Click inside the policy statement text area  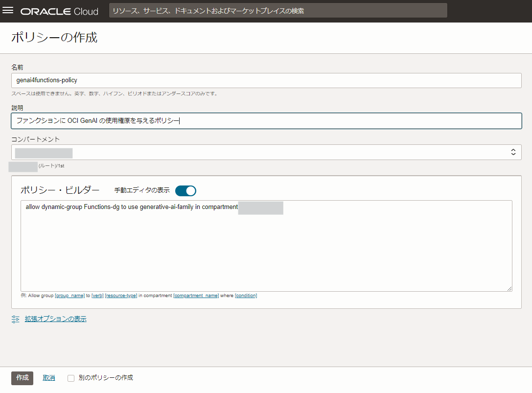pyautogui.click(x=266, y=246)
